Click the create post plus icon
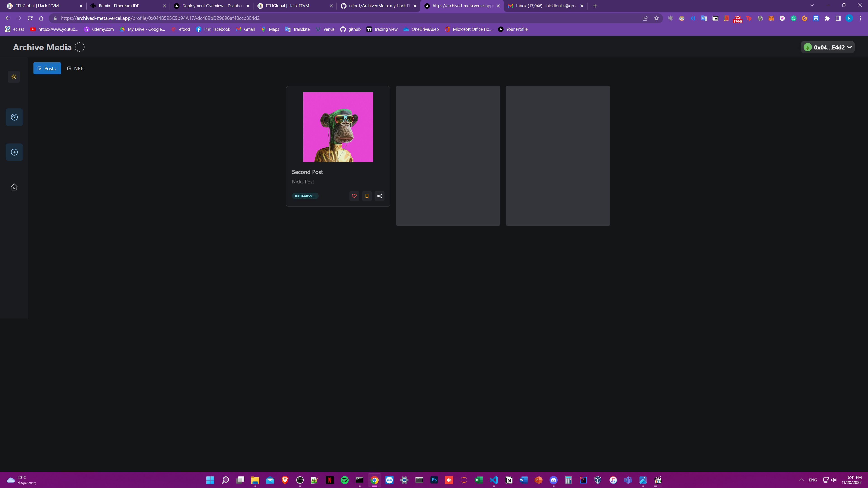 click(14, 152)
